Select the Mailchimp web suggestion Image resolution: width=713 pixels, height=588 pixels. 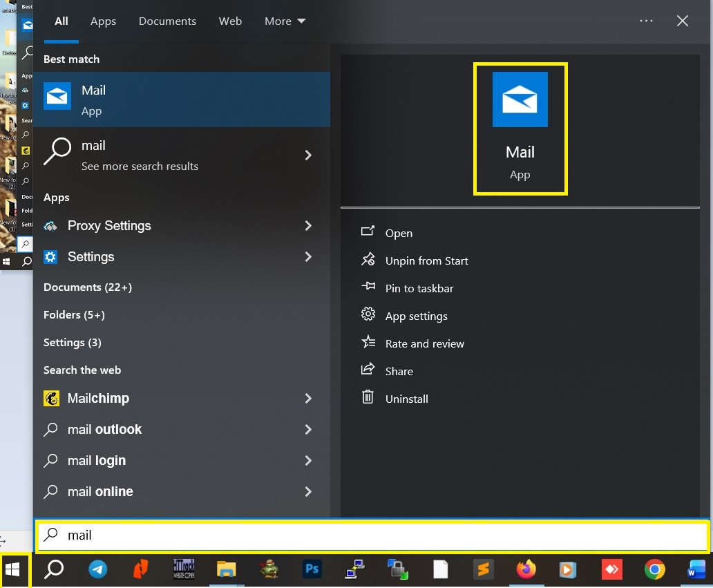(182, 399)
